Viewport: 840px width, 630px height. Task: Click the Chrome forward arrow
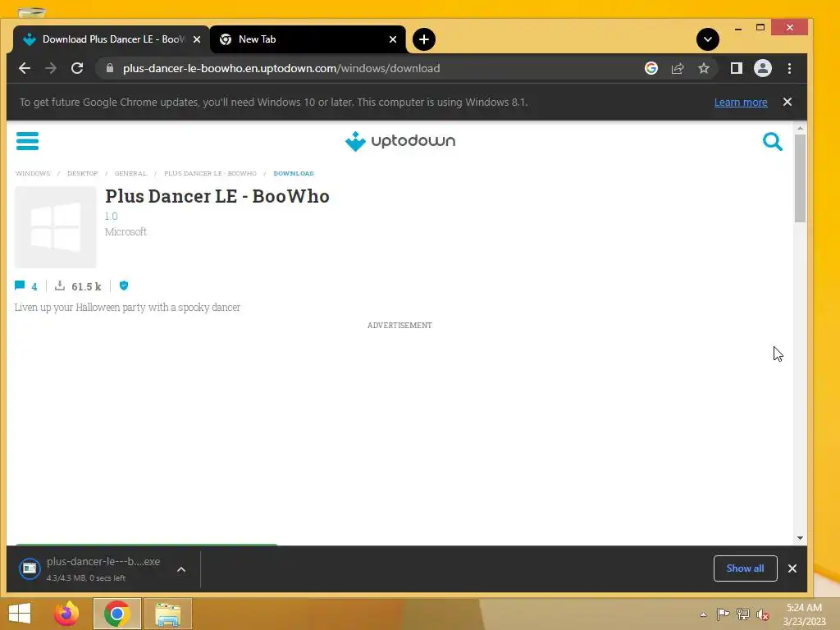point(51,69)
